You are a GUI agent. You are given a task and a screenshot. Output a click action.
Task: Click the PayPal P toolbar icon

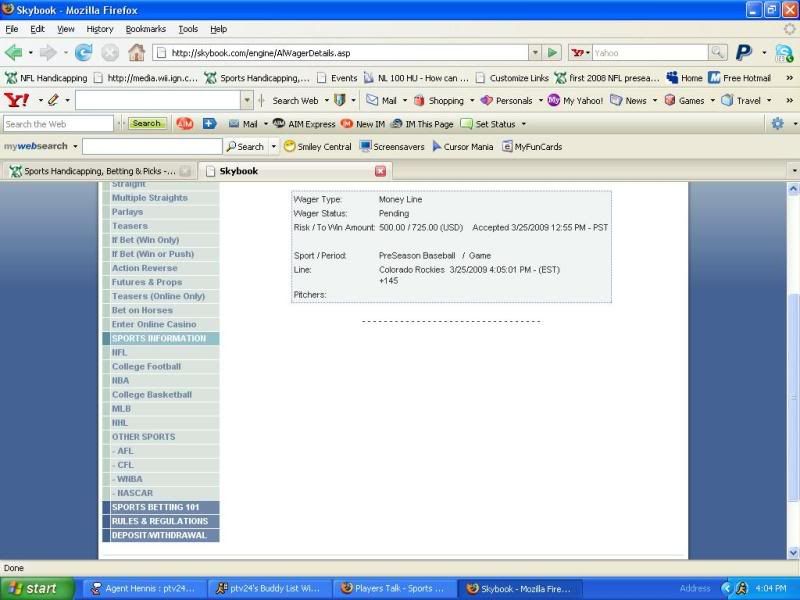tap(744, 53)
